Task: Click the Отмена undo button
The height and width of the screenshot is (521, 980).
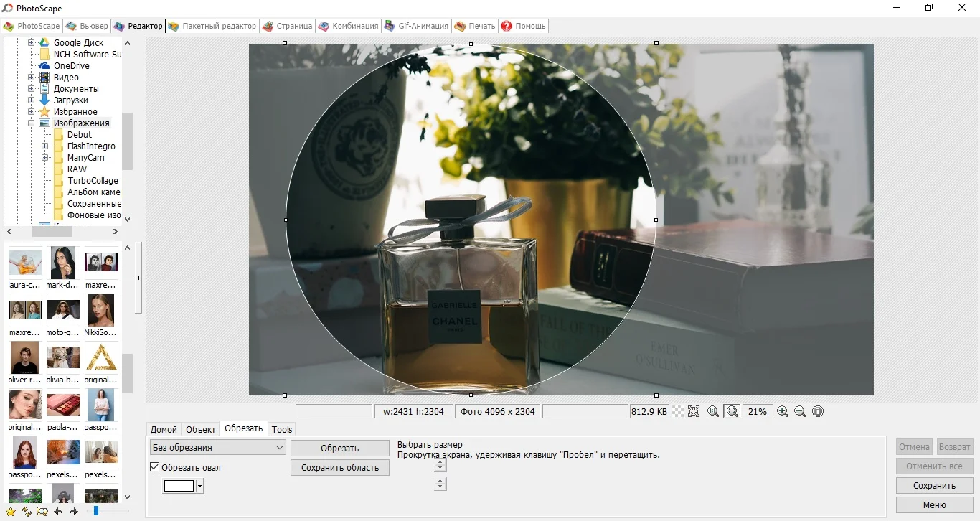Action: click(914, 446)
